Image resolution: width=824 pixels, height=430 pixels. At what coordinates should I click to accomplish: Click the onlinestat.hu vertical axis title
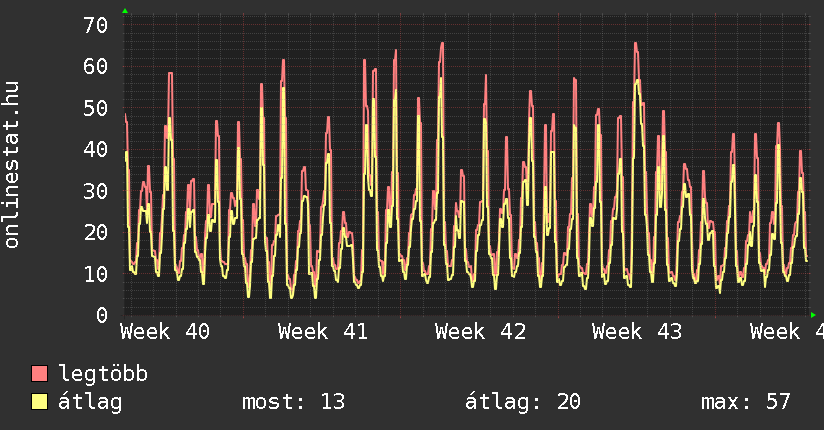pos(13,166)
